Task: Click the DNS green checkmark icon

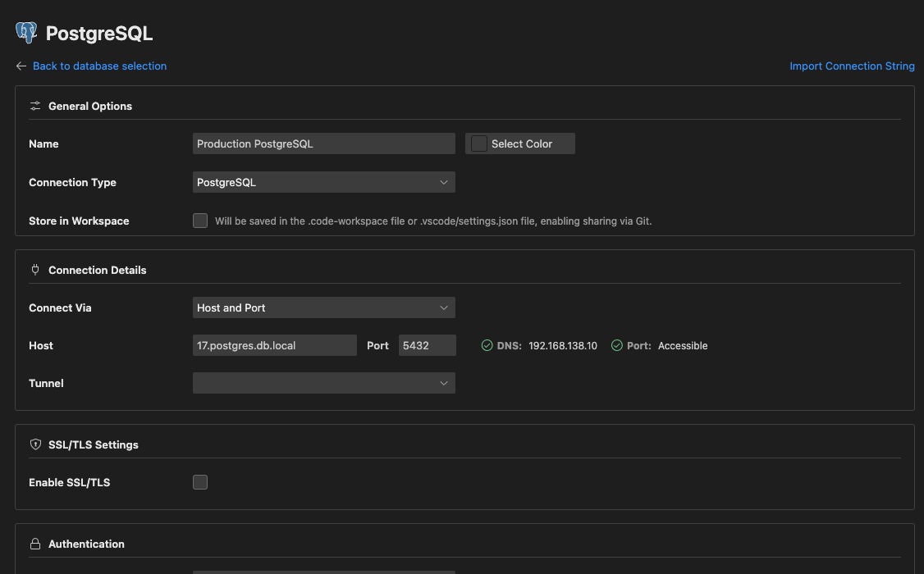Action: coord(487,346)
